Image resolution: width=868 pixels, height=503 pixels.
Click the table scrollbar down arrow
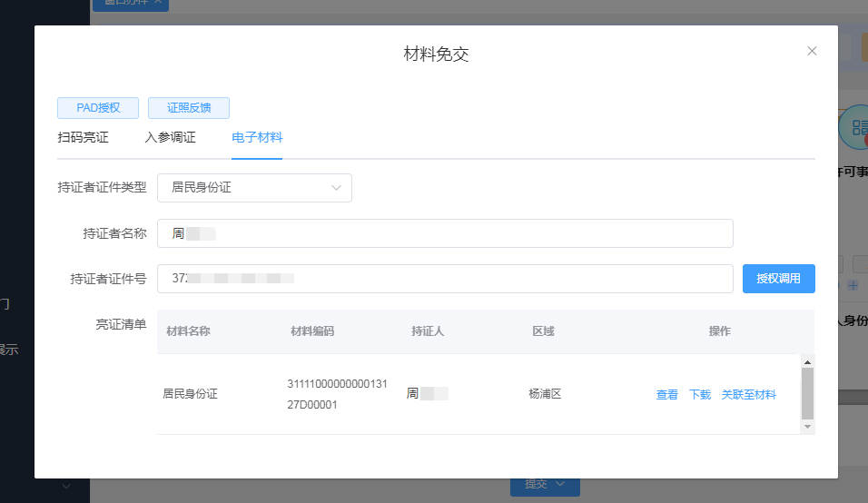coord(808,427)
